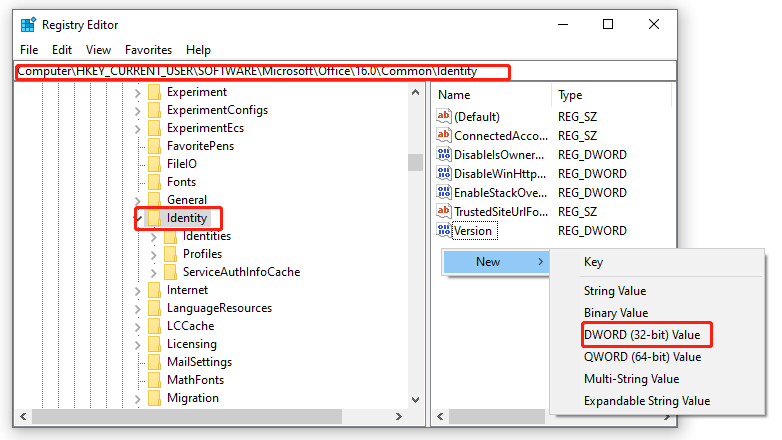Open the Edit menu
This screenshot has width=782, height=440.
(x=62, y=50)
